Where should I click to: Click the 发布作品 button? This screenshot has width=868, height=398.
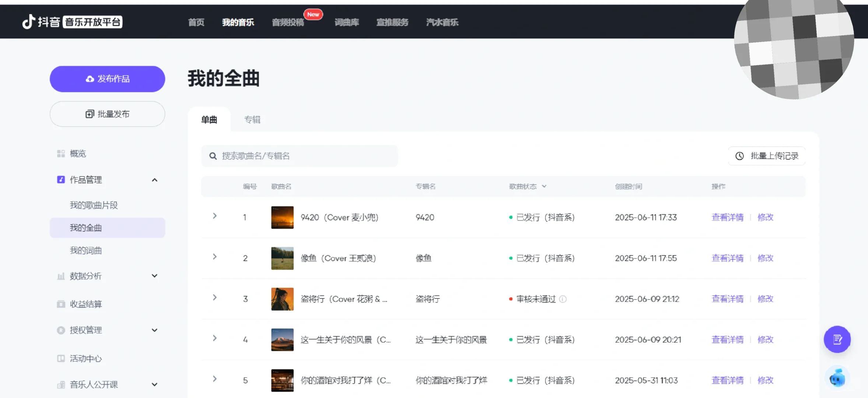[x=107, y=78]
